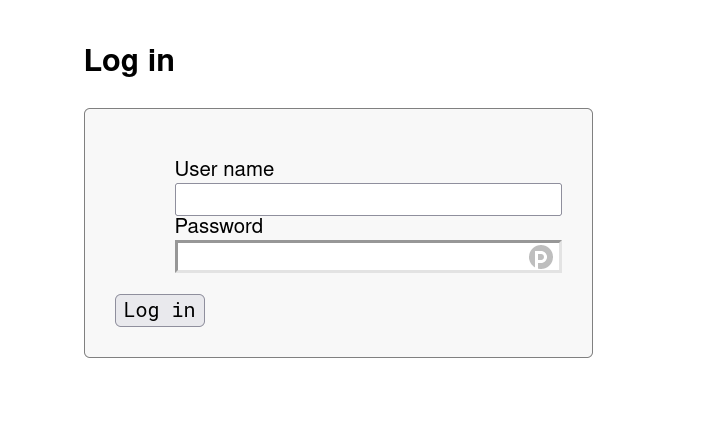Image resolution: width=710 pixels, height=437 pixels.
Task: Click the label above the username box
Action: click(224, 169)
